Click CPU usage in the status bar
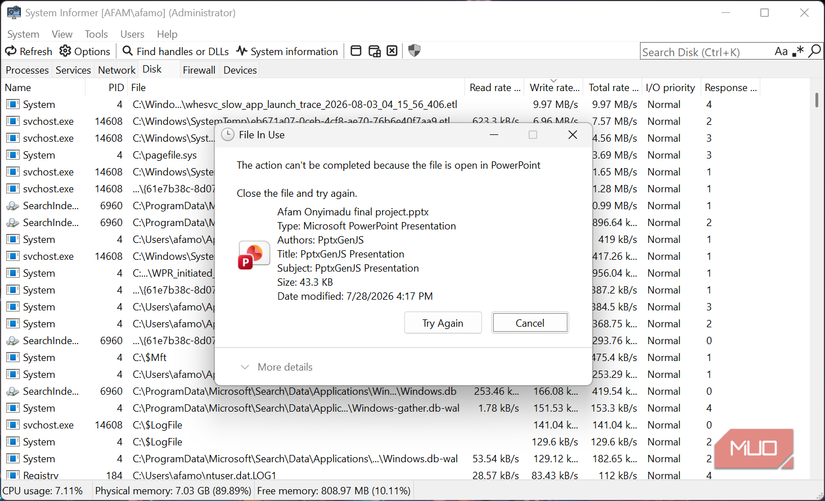Image resolution: width=825 pixels, height=501 pixels. pyautogui.click(x=43, y=491)
